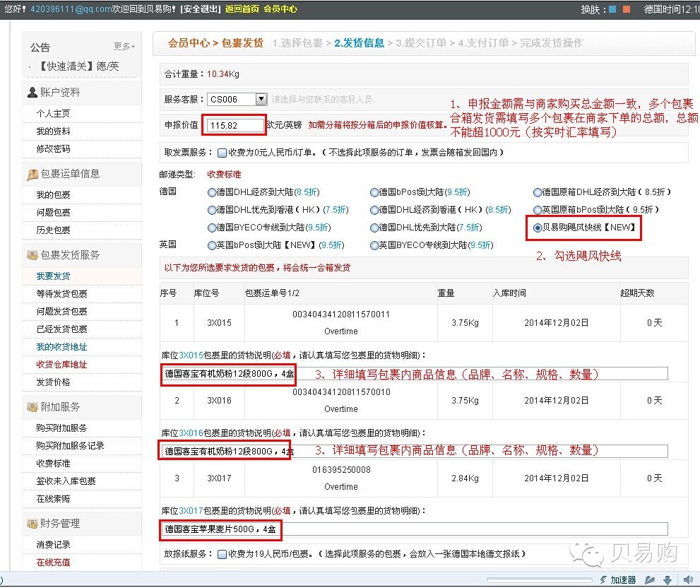Viewport: 700px width, 588px height.
Task: Open 我的包裹 in the sidebar
Action: pyautogui.click(x=53, y=195)
